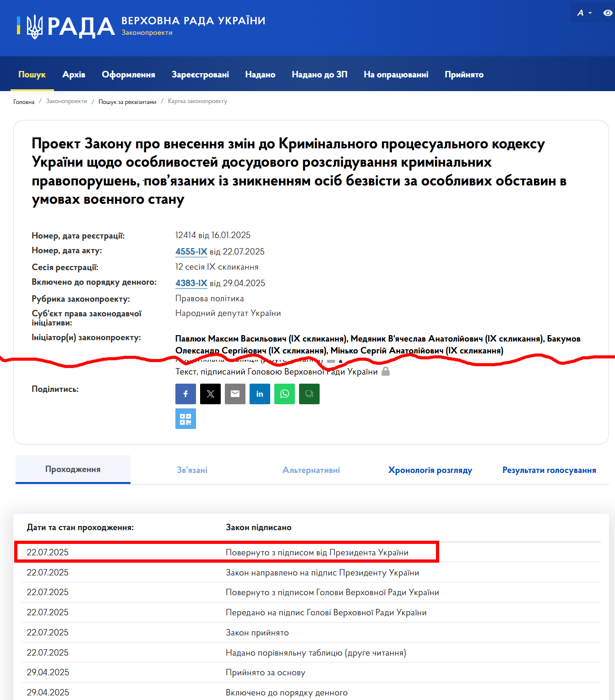
Task: Open the 'Результати голосування' tab
Action: tap(549, 470)
